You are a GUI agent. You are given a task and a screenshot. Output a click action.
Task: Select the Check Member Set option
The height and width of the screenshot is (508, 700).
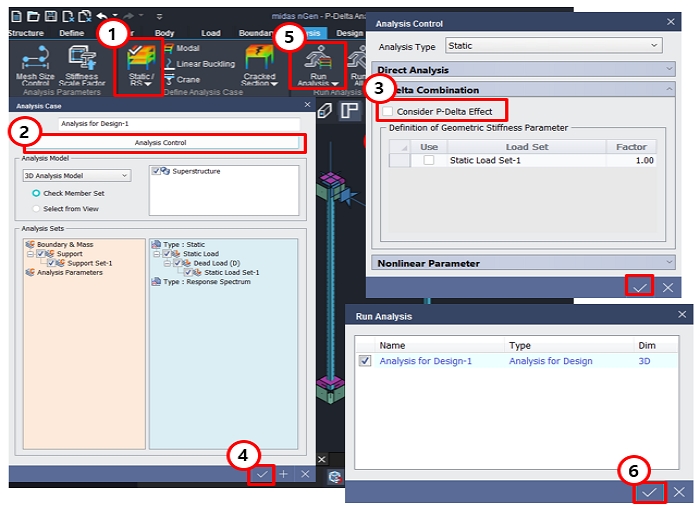point(37,193)
